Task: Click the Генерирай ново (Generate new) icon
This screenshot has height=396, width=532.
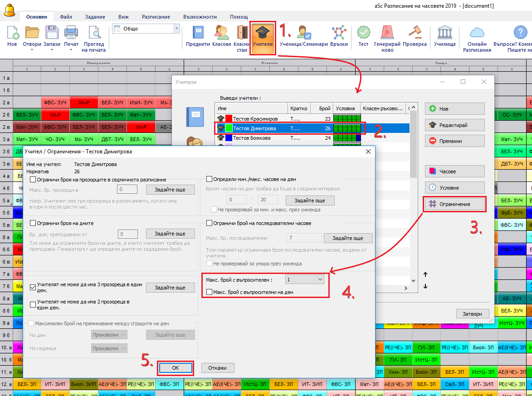Action: (387, 36)
